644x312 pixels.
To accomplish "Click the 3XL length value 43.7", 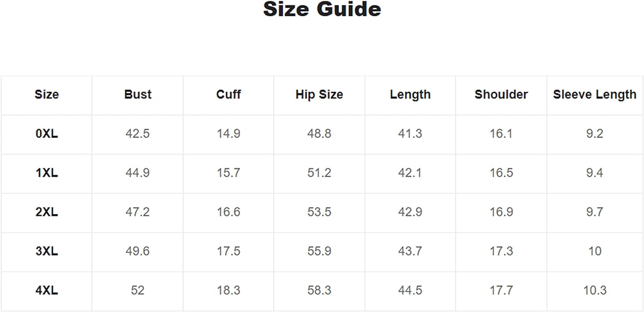I will click(410, 251).
